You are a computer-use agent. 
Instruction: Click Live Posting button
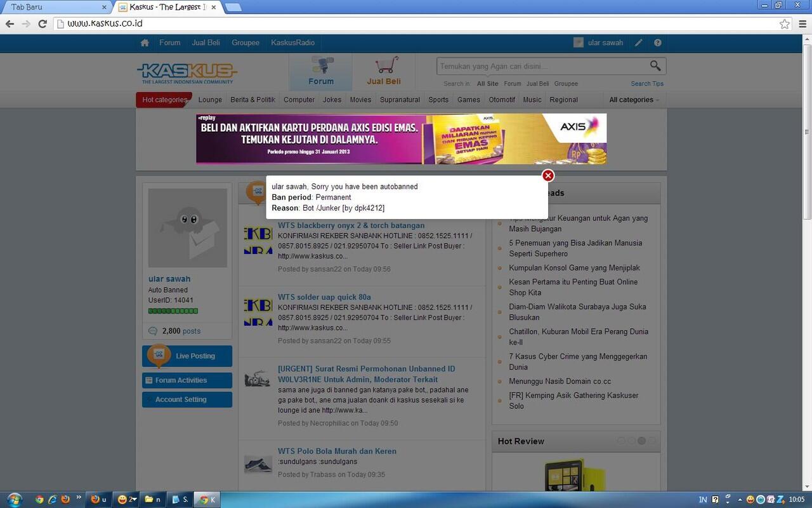coord(187,356)
